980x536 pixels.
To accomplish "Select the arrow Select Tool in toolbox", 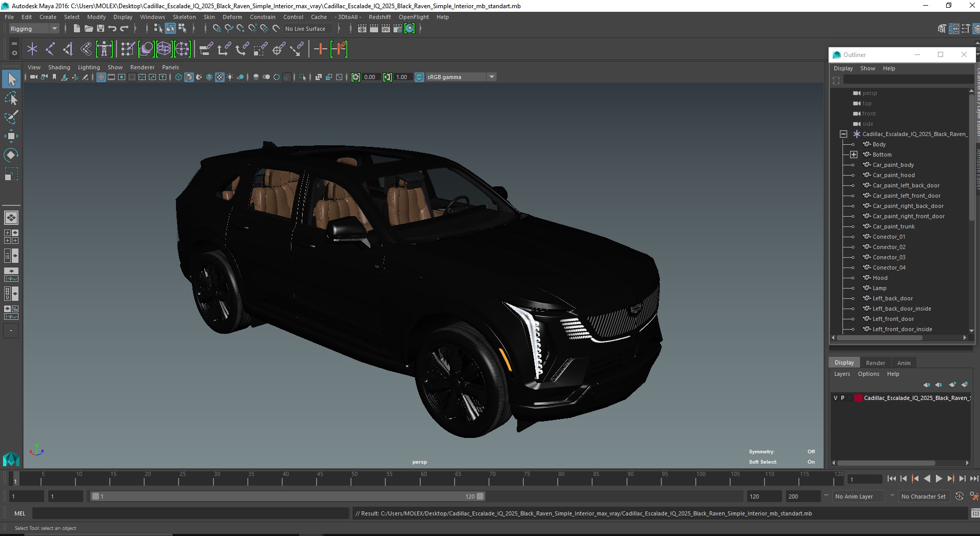I will coord(11,79).
